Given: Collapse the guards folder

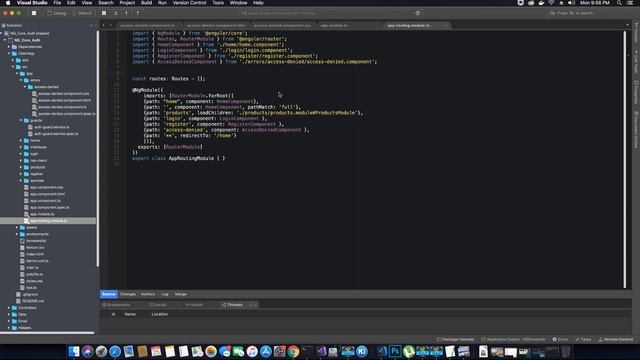Looking at the screenshot, I should click(x=21, y=120).
